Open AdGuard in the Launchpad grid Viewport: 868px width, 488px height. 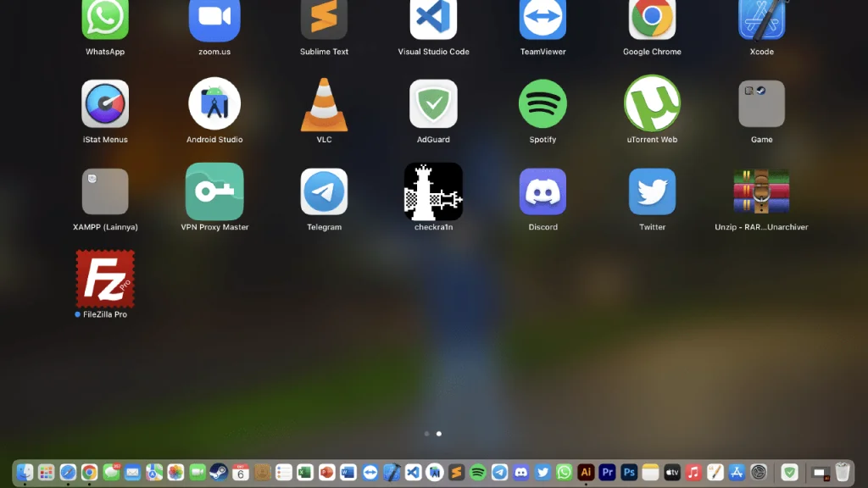coord(433,103)
